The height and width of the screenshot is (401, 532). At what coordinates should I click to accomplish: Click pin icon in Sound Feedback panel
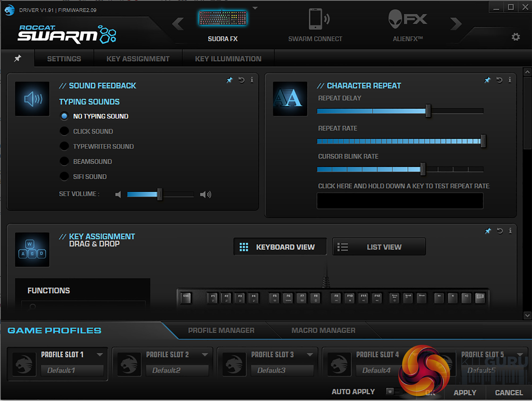229,80
